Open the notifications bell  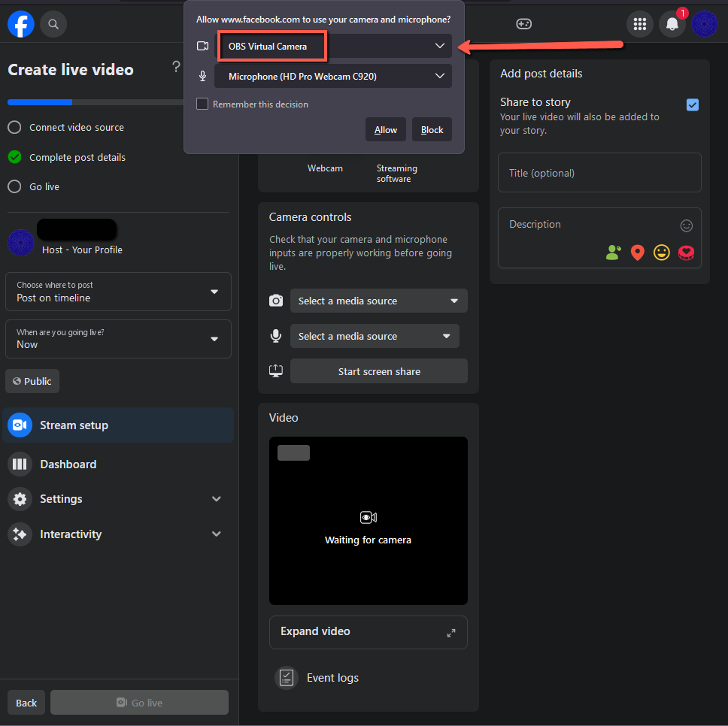tap(672, 24)
